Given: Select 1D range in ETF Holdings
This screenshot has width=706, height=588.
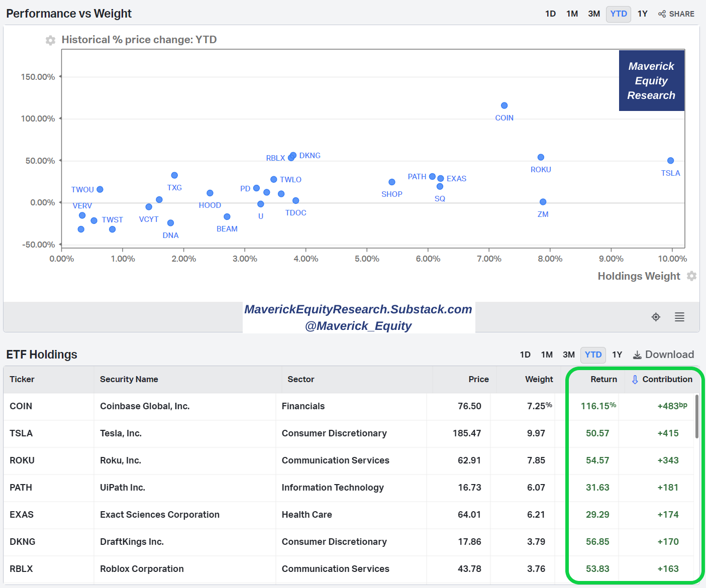Looking at the screenshot, I should pyautogui.click(x=525, y=355).
